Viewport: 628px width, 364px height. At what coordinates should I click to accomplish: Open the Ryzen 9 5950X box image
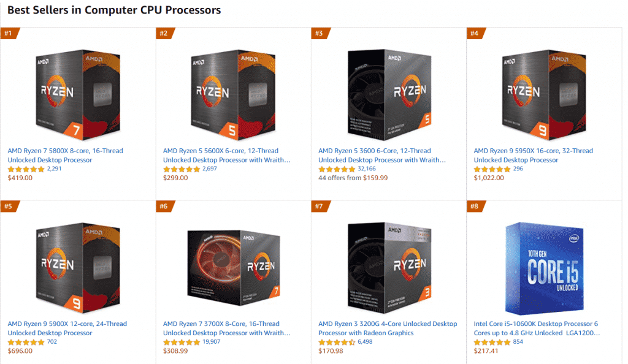click(x=544, y=95)
